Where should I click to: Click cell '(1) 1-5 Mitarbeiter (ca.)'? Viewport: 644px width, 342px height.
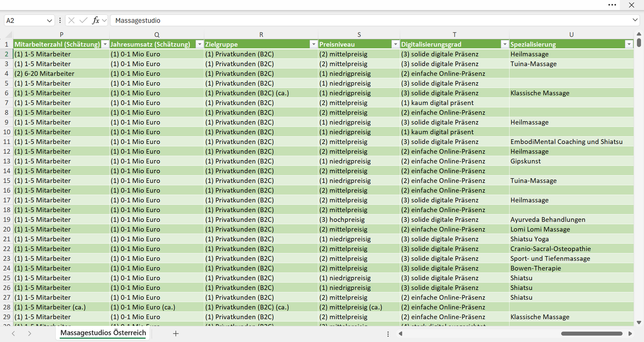point(62,307)
